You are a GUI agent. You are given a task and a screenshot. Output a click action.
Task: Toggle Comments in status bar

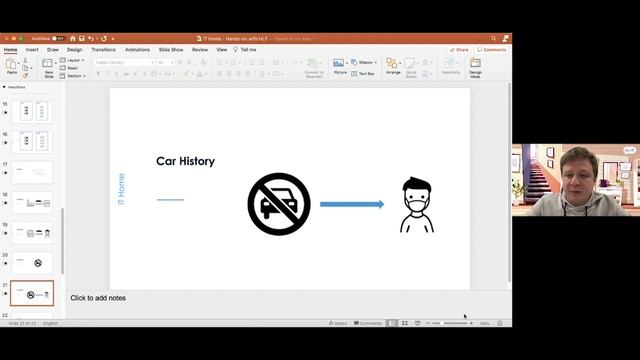pyautogui.click(x=368, y=323)
